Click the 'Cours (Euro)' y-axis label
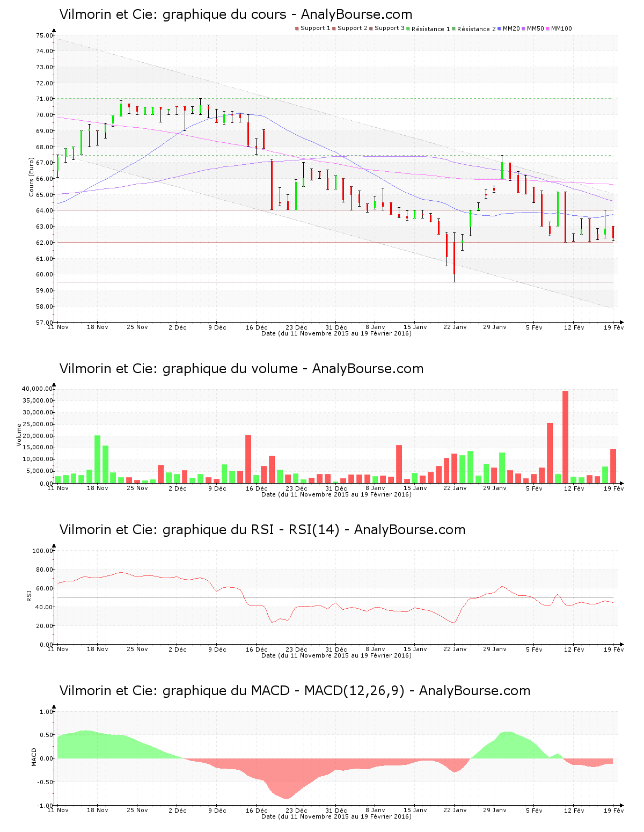Viewport: 644px width, 832px height. [x=32, y=177]
